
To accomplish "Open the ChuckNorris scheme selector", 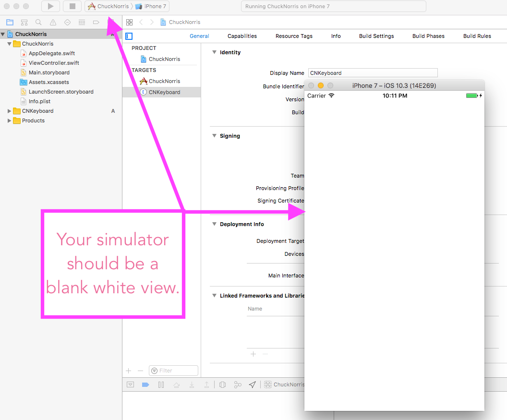I will pos(109,6).
